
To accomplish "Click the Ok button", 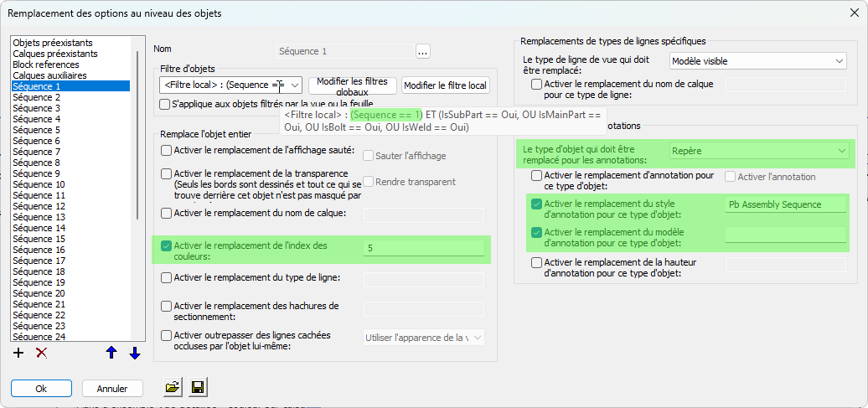I will (41, 389).
